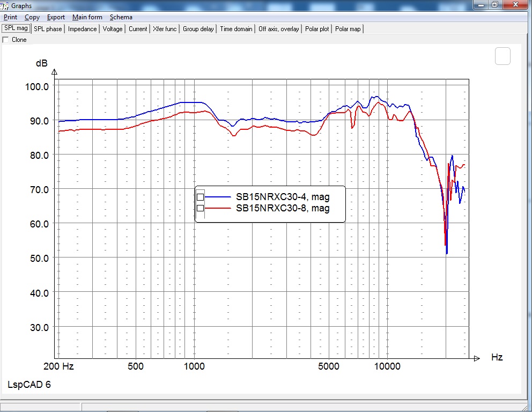The width and height of the screenshot is (532, 412).
Task: Open the Main form menu
Action: click(87, 17)
